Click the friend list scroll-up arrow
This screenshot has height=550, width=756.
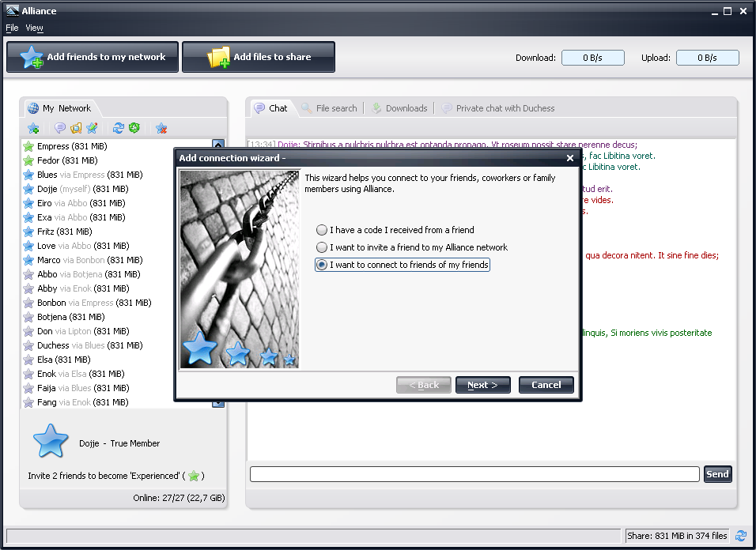(x=218, y=144)
